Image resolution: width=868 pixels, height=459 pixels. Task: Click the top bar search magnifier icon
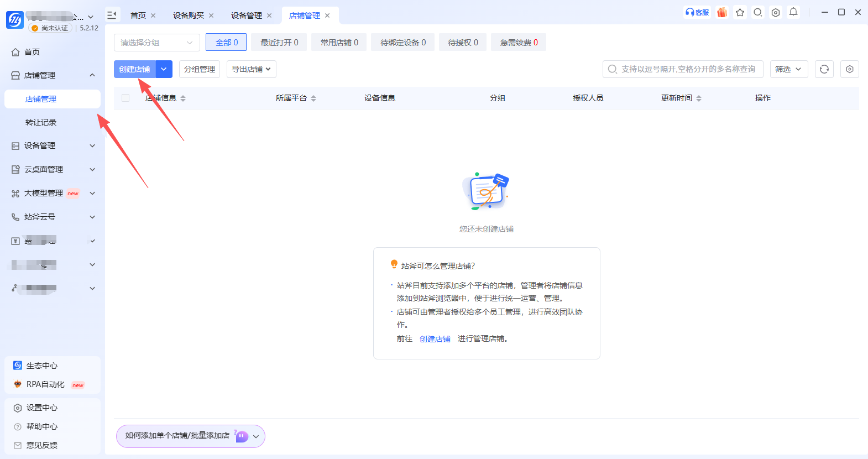pyautogui.click(x=758, y=12)
